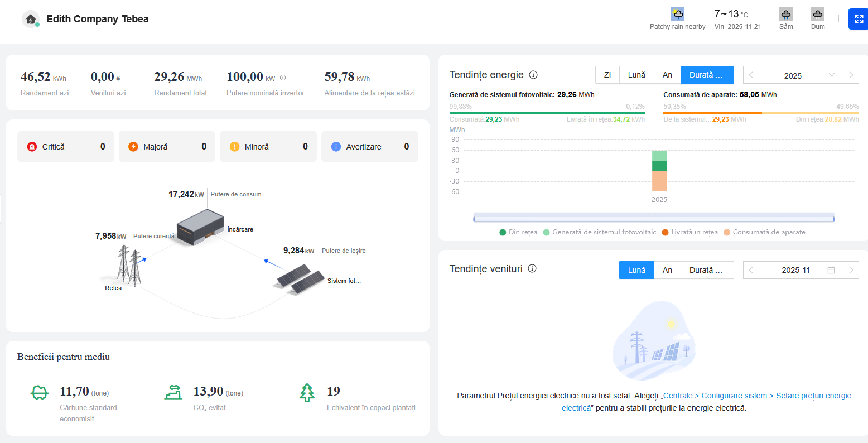Click the solar panel Sistem fotovoltaic icon
The height and width of the screenshot is (443, 868).
(300, 277)
